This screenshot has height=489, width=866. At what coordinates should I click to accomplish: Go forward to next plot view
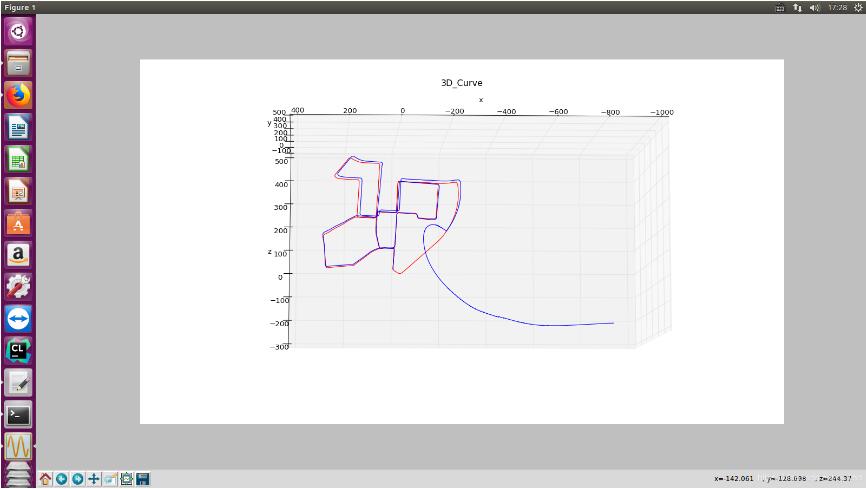(x=78, y=479)
